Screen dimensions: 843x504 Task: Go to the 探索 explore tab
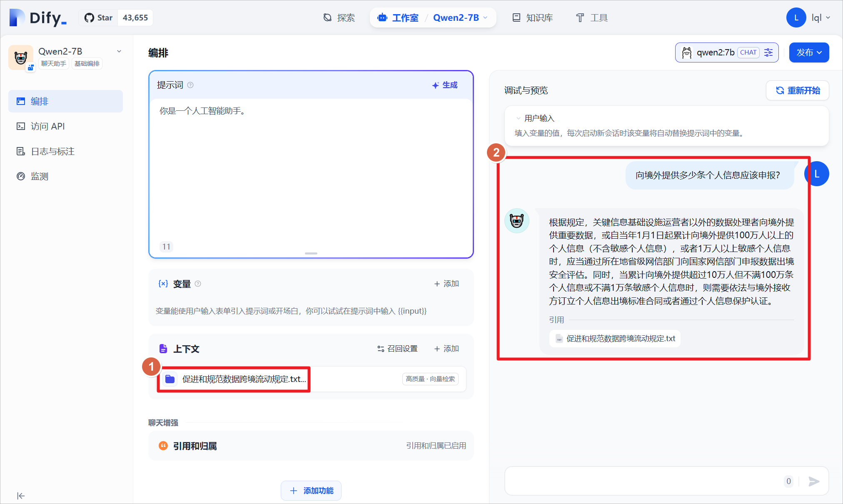(x=339, y=18)
